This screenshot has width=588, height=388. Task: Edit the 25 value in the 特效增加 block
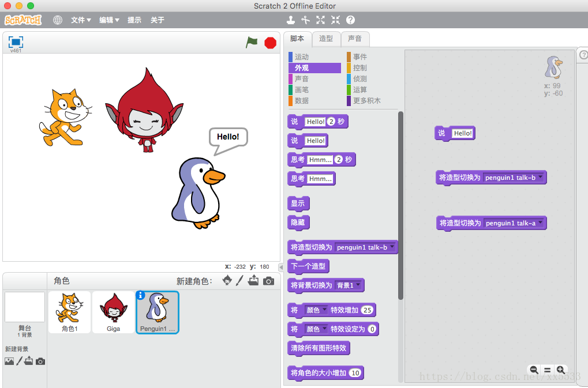(x=368, y=310)
